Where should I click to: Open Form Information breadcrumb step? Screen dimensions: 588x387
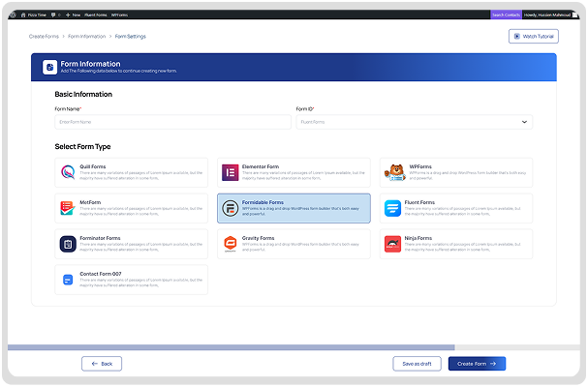tap(87, 36)
